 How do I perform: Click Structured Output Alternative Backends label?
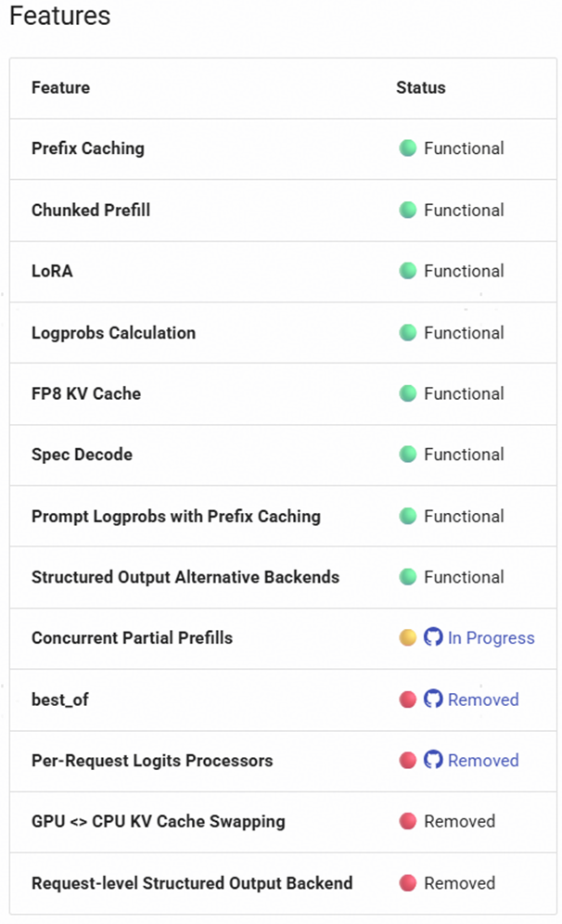[x=185, y=577]
